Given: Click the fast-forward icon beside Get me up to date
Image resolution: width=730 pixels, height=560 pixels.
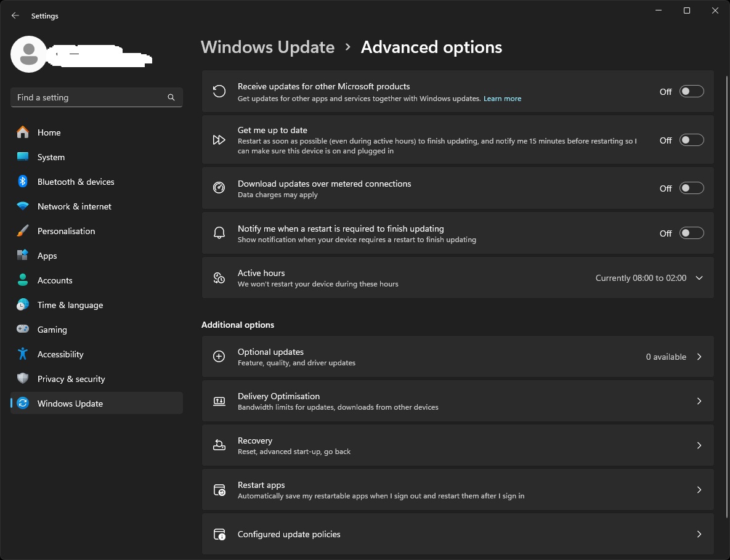Looking at the screenshot, I should [x=219, y=140].
